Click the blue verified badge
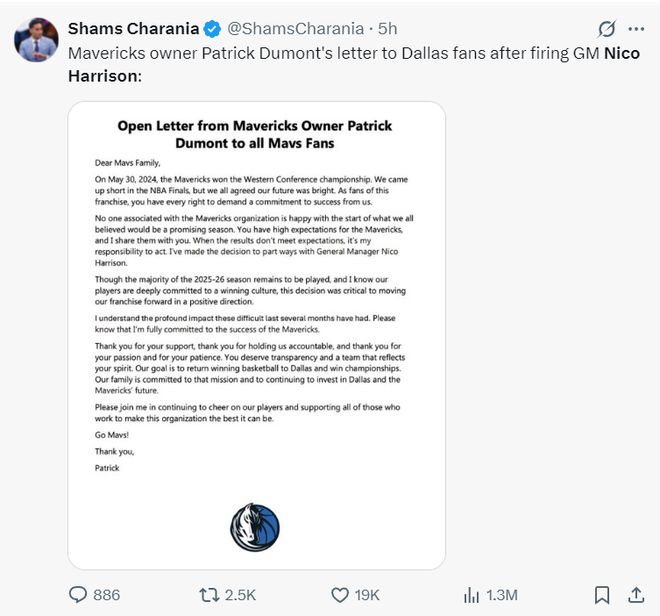This screenshot has height=616, width=660. coord(212,28)
